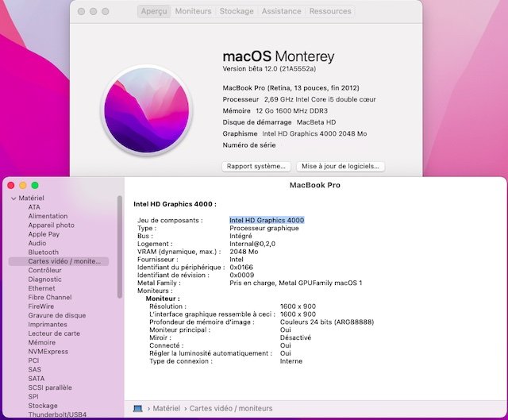Image resolution: width=508 pixels, height=420 pixels.
Task: Click the Metal GPUFamily macOS 1 value
Action: coord(296,283)
